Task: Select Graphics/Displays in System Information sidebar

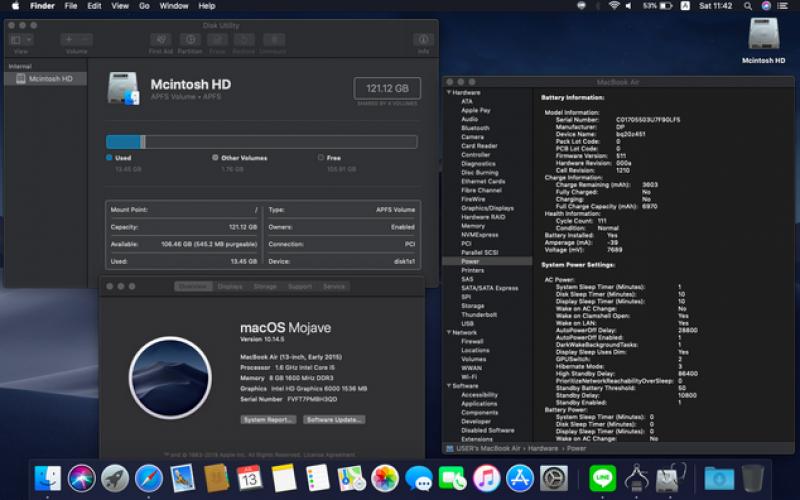Action: pos(487,208)
